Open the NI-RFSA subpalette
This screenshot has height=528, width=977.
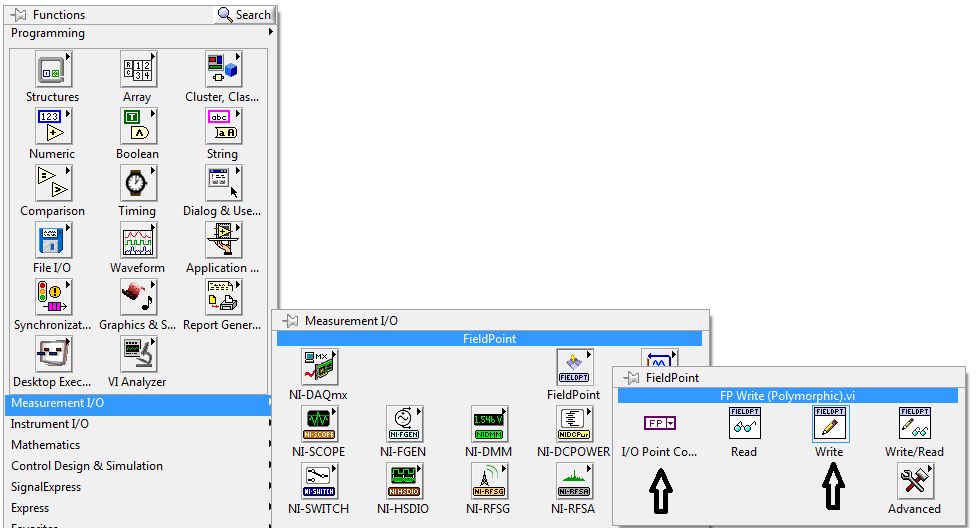click(x=574, y=481)
